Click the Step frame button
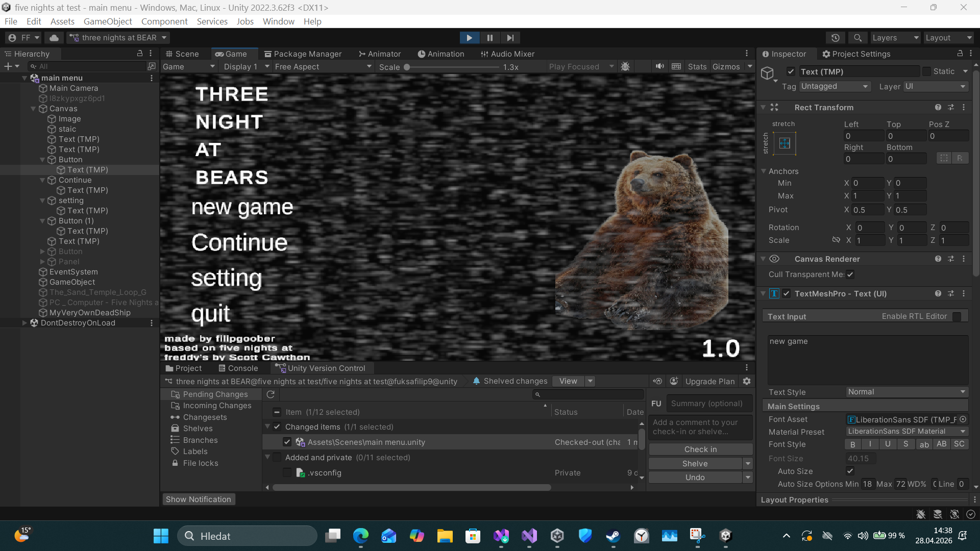The height and width of the screenshot is (551, 980). click(x=510, y=38)
